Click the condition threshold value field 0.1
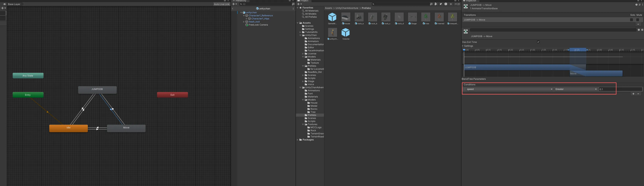 (620, 89)
